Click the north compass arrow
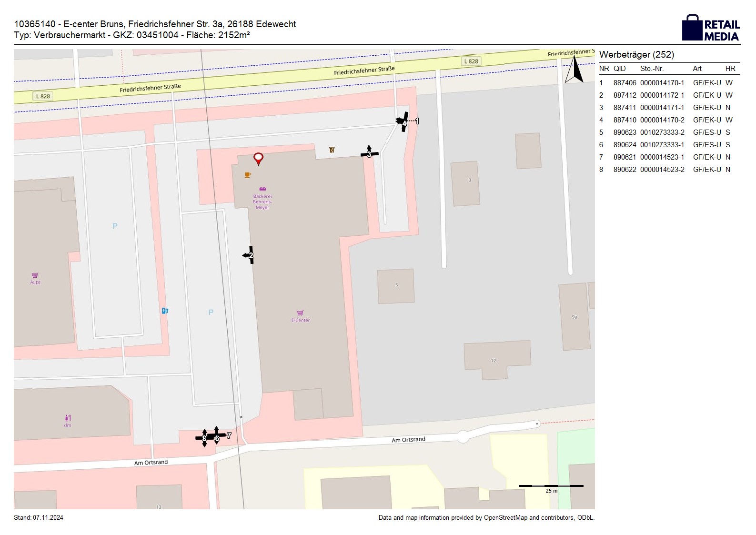Screen dimensions: 756x535 (x=574, y=70)
